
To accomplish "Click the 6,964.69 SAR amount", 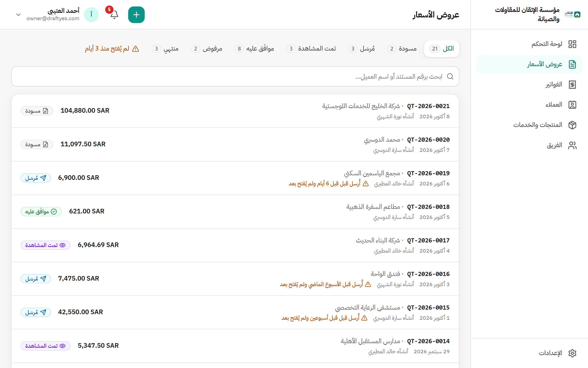I will pyautogui.click(x=98, y=245).
